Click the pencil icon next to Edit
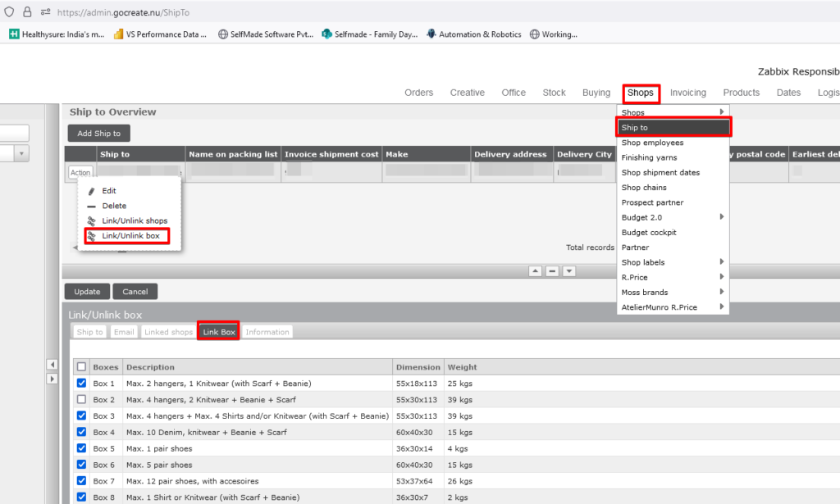The width and height of the screenshot is (840, 504). (x=92, y=191)
